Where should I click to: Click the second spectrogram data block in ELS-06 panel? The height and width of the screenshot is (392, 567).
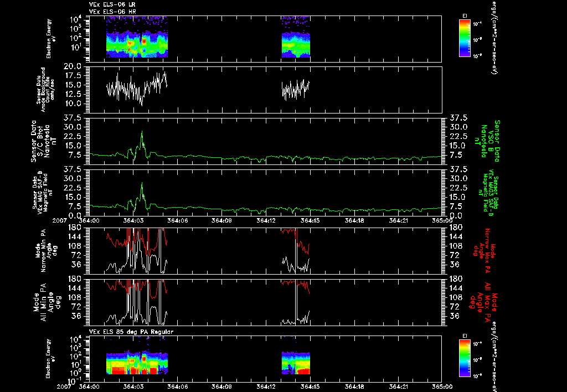(296, 37)
